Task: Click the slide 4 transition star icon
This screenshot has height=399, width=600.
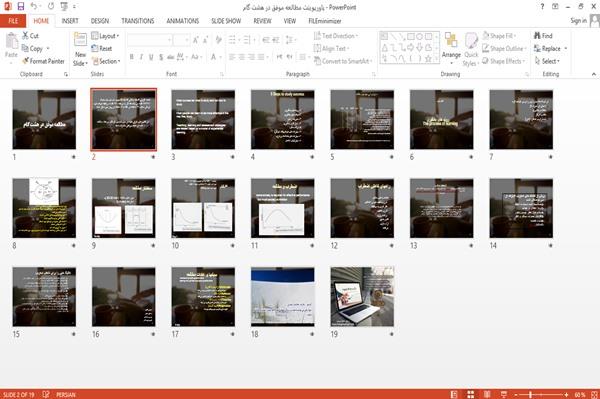Action: 312,157
